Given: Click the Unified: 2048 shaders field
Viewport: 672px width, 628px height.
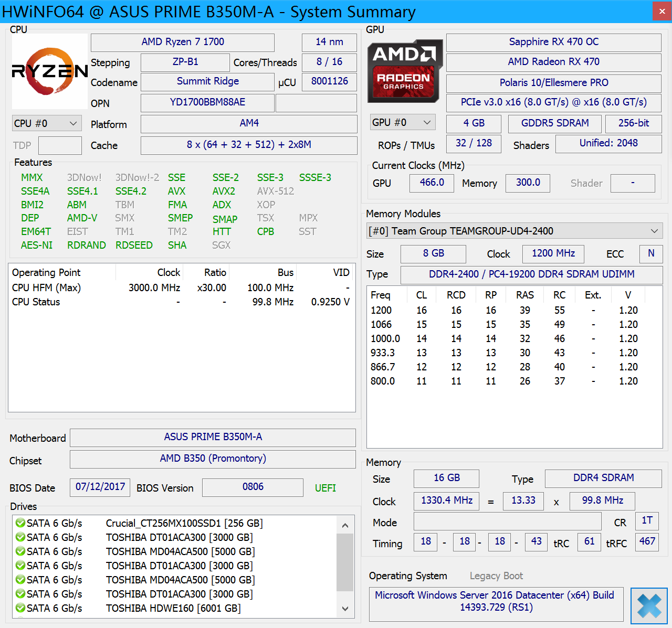Looking at the screenshot, I should 608,143.
